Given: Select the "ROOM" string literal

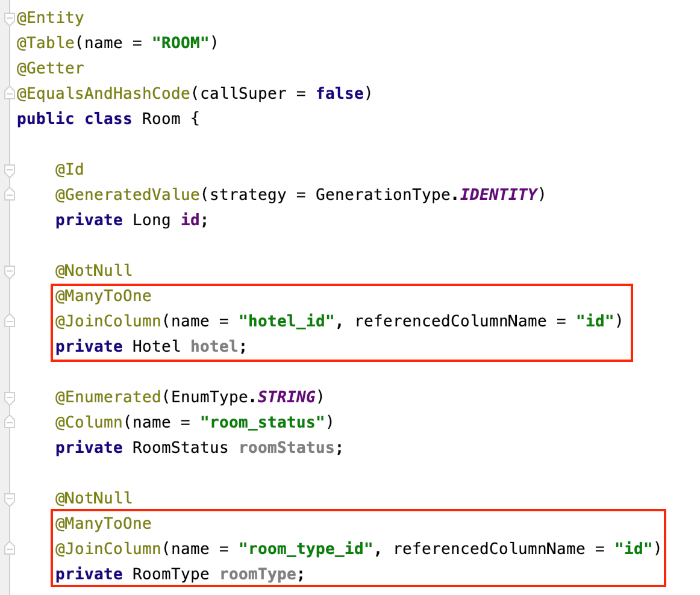Looking at the screenshot, I should pyautogui.click(x=180, y=43).
